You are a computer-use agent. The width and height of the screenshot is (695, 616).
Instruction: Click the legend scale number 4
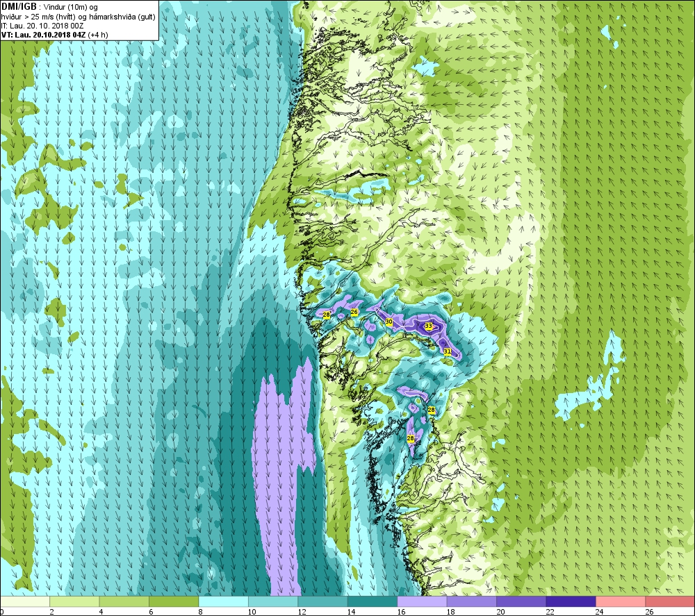tap(101, 612)
